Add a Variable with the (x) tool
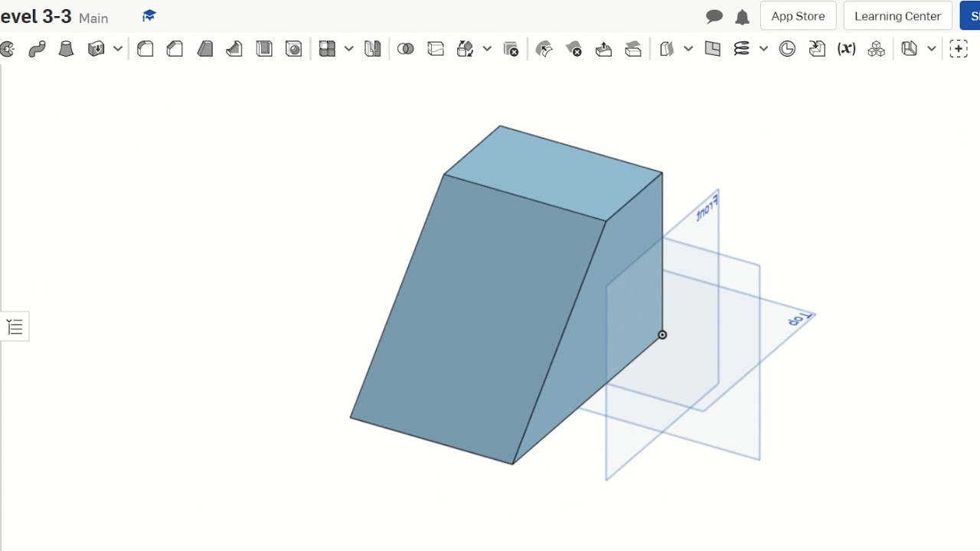This screenshot has height=551, width=980. [x=847, y=49]
